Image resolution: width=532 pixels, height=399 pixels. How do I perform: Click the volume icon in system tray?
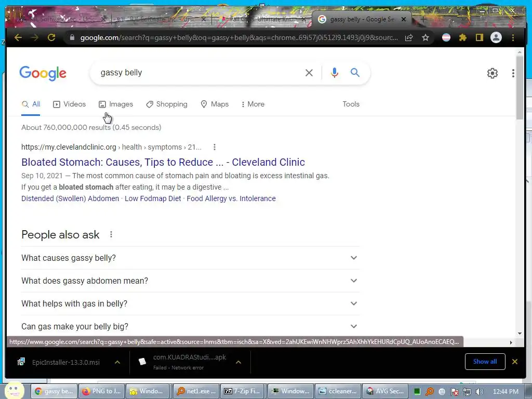pos(480,392)
